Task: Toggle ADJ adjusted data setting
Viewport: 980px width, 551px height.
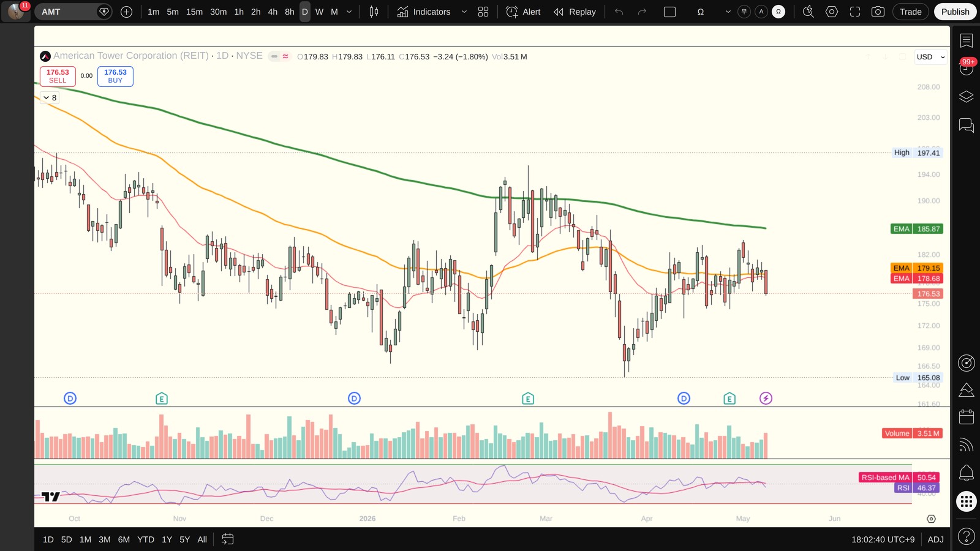Action: [935, 539]
